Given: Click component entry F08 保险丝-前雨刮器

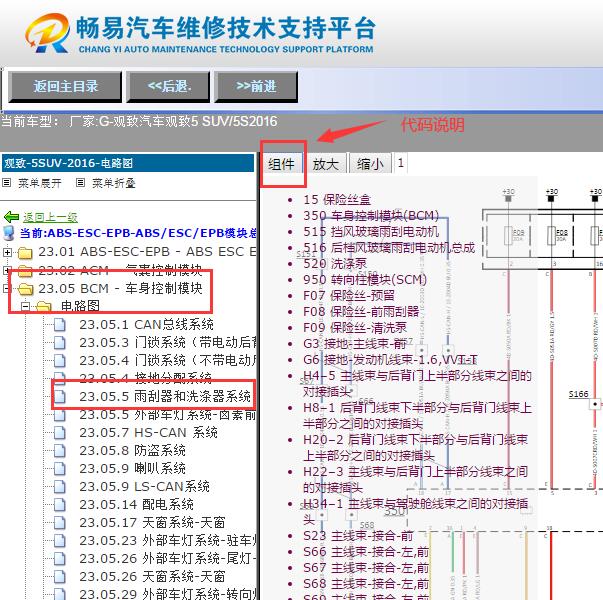Looking at the screenshot, I should click(x=361, y=312).
